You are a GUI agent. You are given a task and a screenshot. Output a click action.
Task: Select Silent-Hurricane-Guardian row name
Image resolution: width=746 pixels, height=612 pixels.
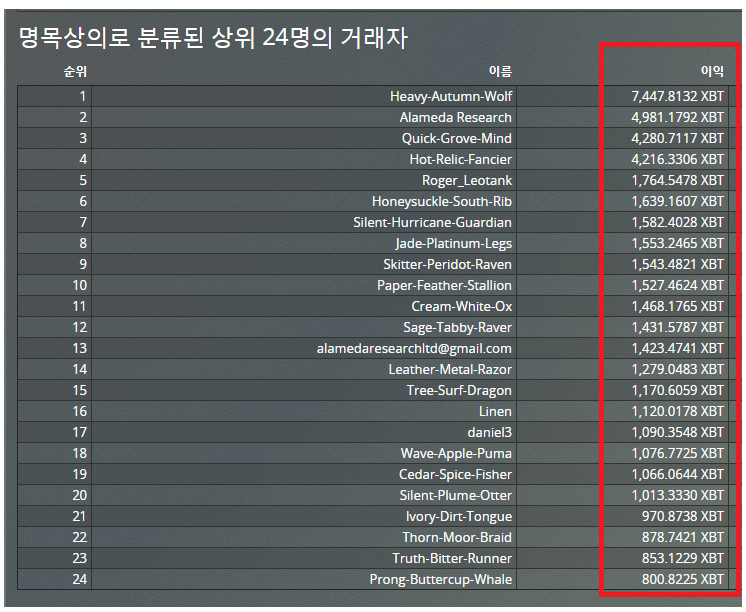click(432, 222)
